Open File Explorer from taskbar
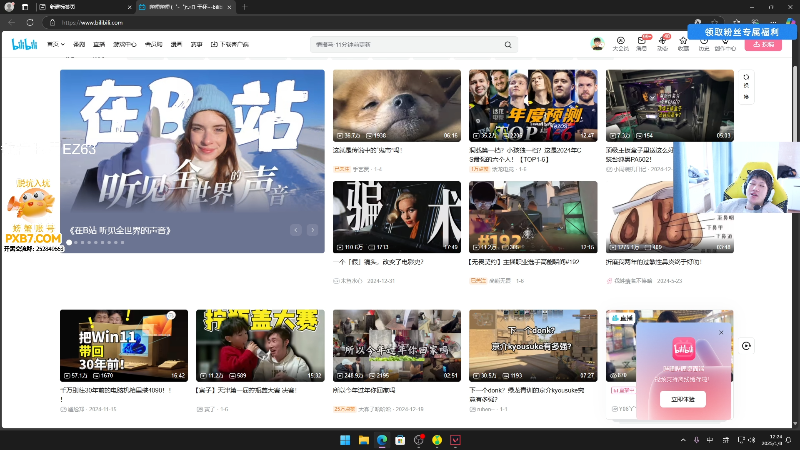This screenshot has width=800, height=450. (364, 440)
